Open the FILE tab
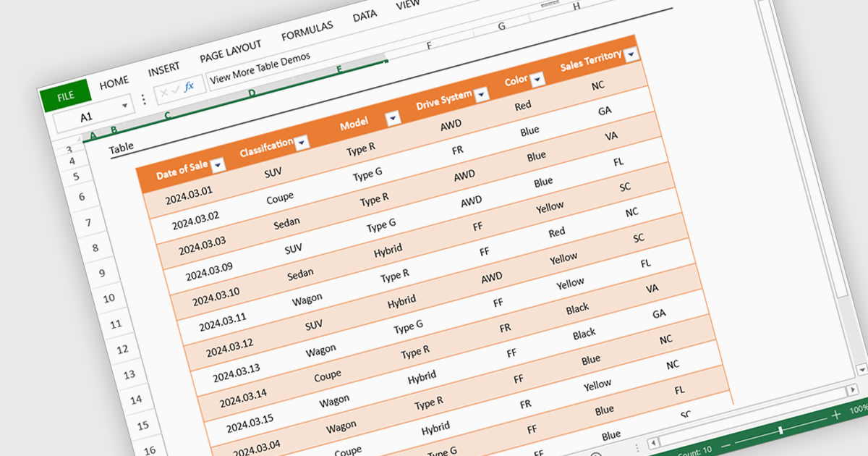868x456 pixels. pos(66,95)
